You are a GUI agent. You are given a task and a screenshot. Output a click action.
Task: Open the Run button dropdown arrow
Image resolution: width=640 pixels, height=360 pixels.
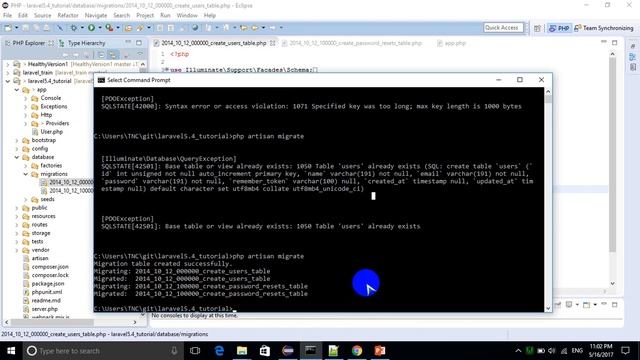tap(100, 28)
